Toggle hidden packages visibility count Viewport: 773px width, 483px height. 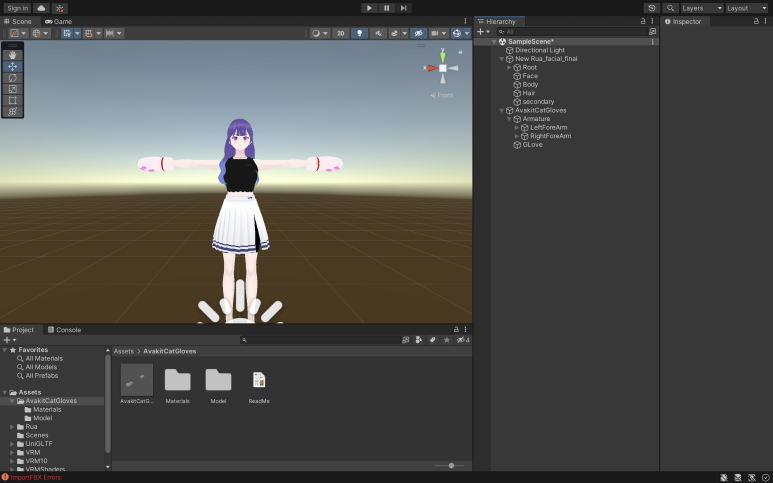tap(463, 340)
